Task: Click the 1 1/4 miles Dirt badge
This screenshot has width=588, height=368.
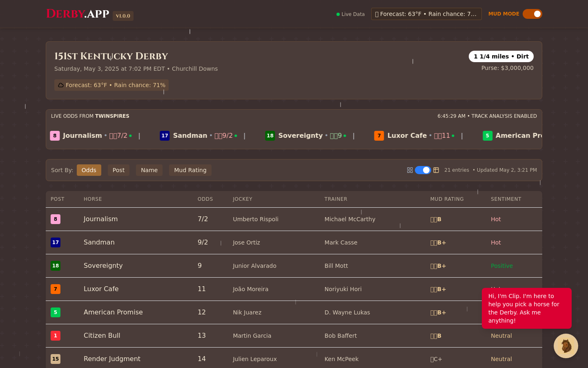Action: [501, 56]
